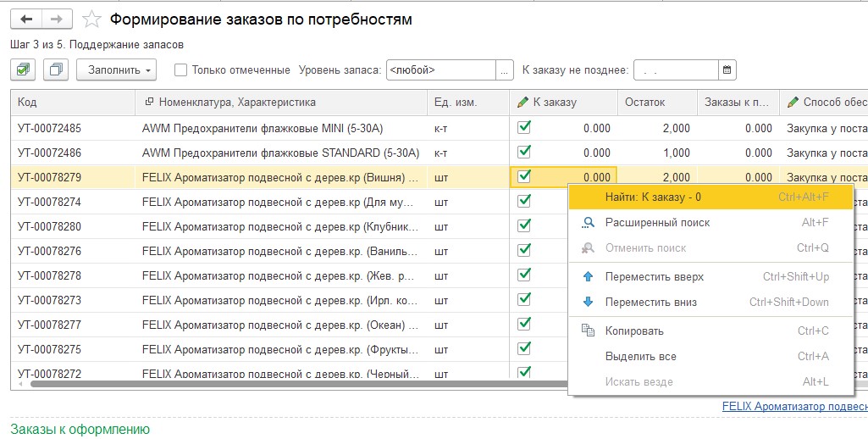Click Advanced search magnifier icon in menu
Screen dimensions: 868x439
pyautogui.click(x=588, y=223)
